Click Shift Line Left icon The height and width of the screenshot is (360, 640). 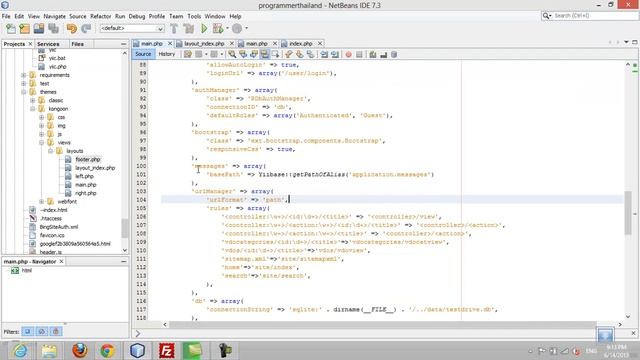tap(324, 54)
